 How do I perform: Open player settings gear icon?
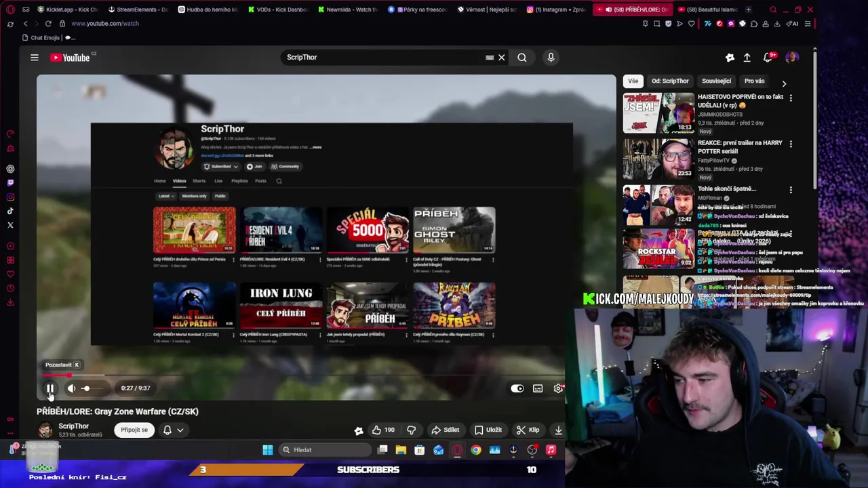click(x=558, y=388)
